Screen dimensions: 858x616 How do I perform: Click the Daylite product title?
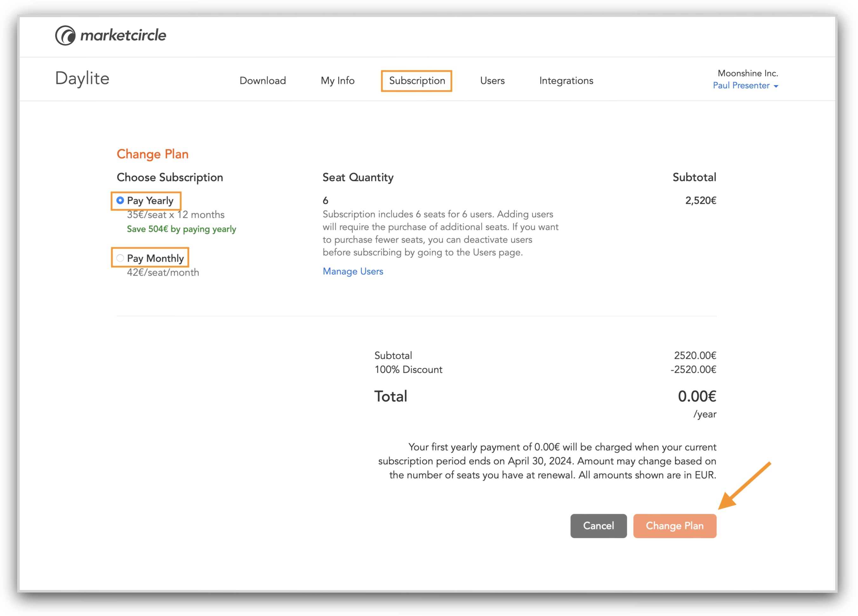[x=82, y=79]
